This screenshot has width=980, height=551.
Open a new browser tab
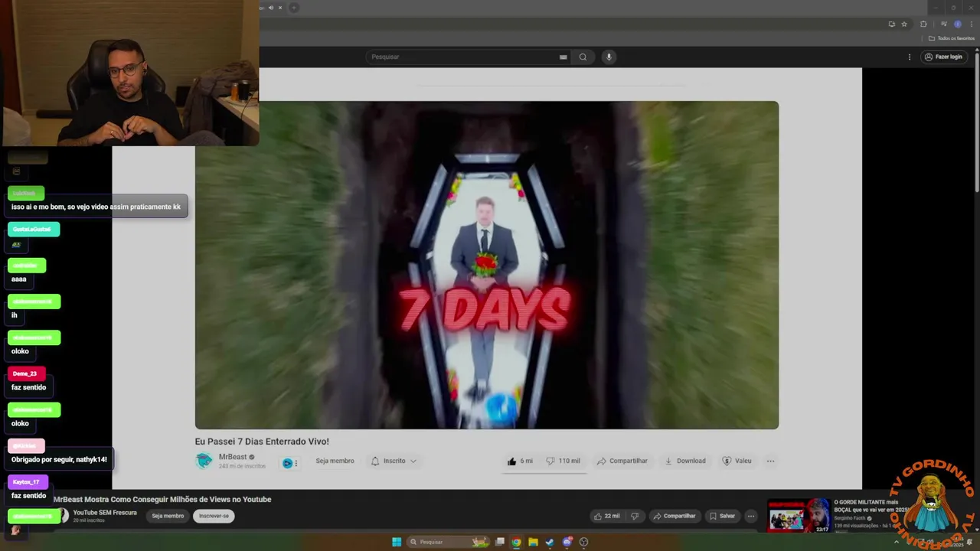[293, 8]
